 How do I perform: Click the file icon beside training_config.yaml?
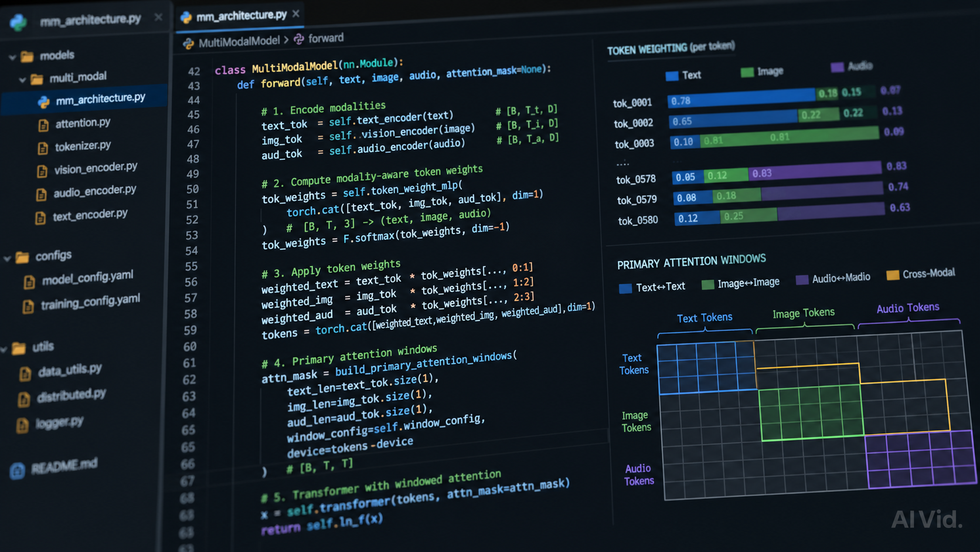(28, 306)
